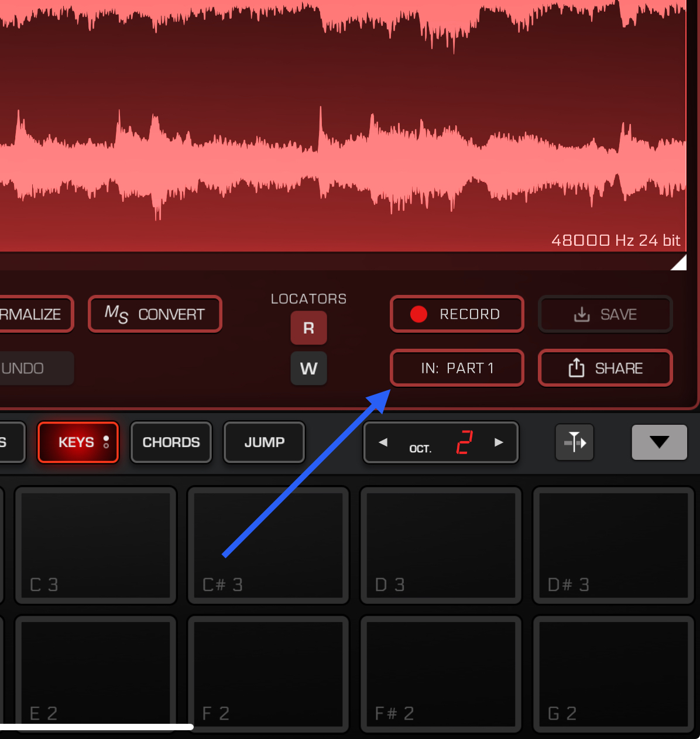Switch to CHORDS mode
700x739 pixels.
tap(171, 442)
